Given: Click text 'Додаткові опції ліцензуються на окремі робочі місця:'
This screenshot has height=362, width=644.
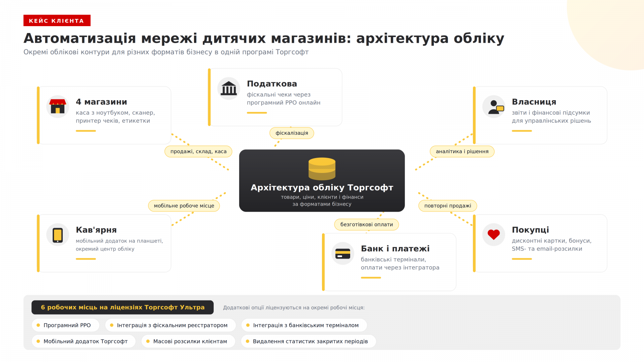Looking at the screenshot, I should pos(294,308).
